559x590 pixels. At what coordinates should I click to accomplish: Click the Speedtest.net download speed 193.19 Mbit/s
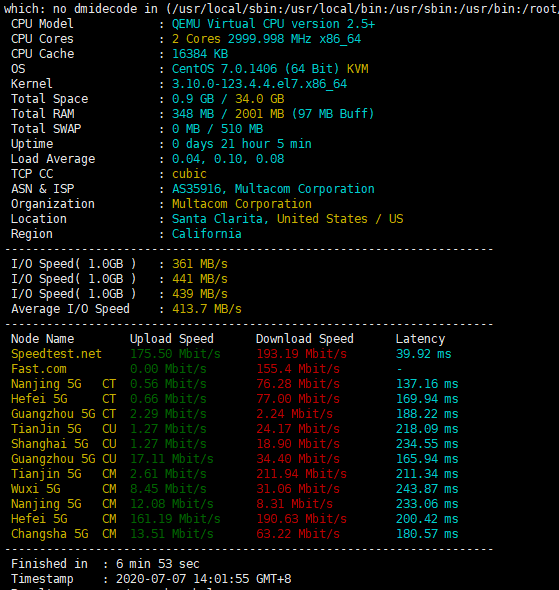point(301,354)
